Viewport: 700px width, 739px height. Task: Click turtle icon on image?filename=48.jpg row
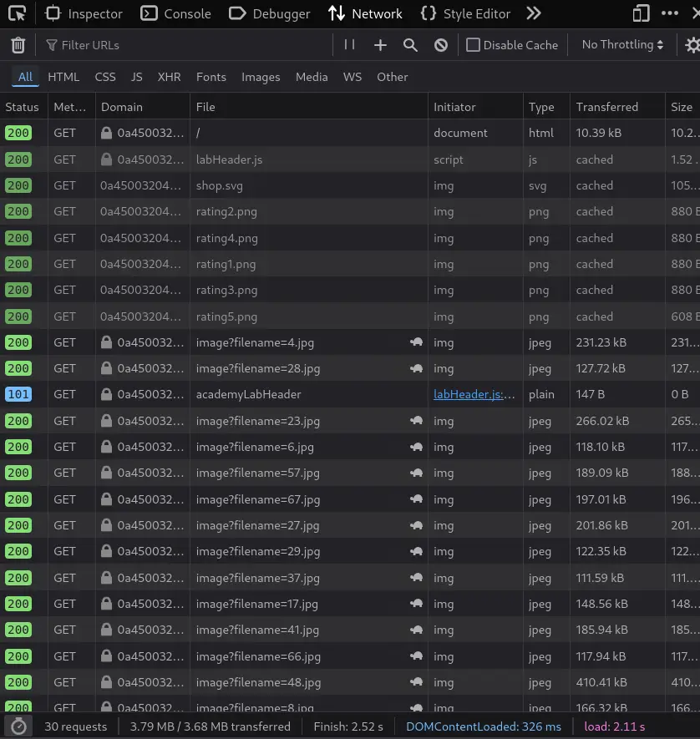(x=416, y=681)
